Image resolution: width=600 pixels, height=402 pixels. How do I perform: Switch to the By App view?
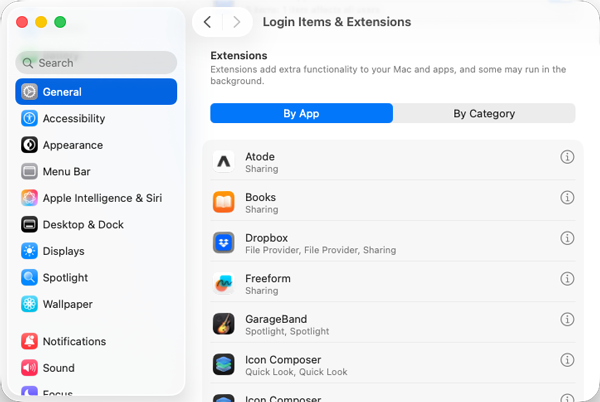(301, 114)
